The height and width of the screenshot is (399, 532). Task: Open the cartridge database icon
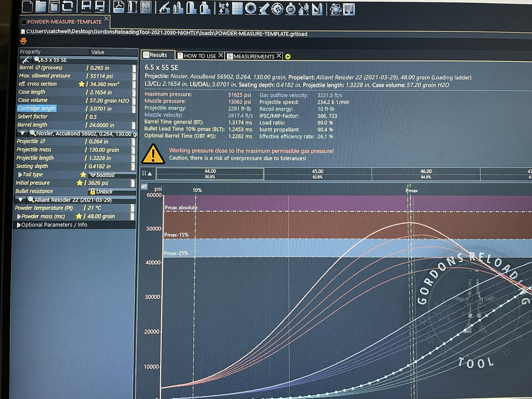tap(178, 8)
